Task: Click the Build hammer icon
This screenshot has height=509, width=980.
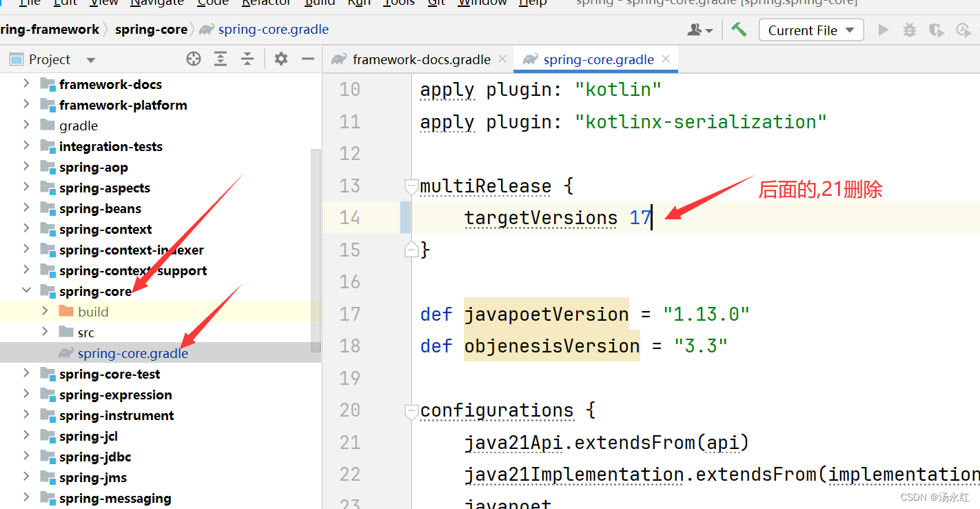Action: click(739, 30)
